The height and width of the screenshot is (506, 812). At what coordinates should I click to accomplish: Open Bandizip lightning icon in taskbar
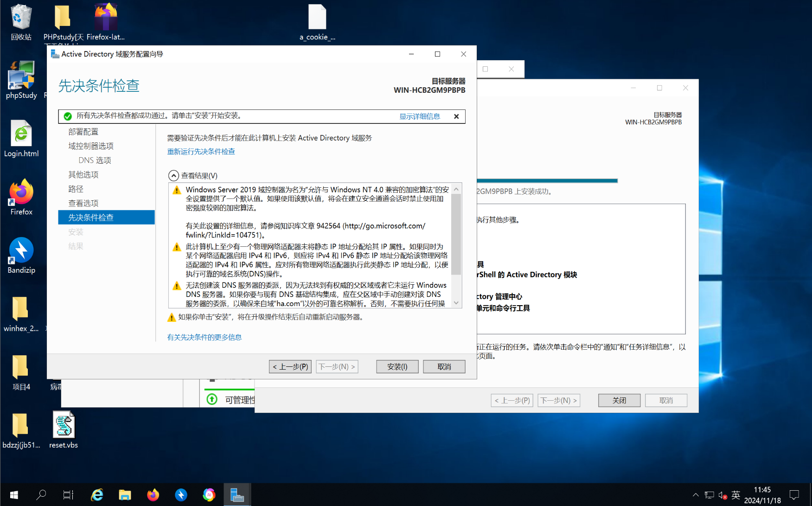pyautogui.click(x=181, y=495)
